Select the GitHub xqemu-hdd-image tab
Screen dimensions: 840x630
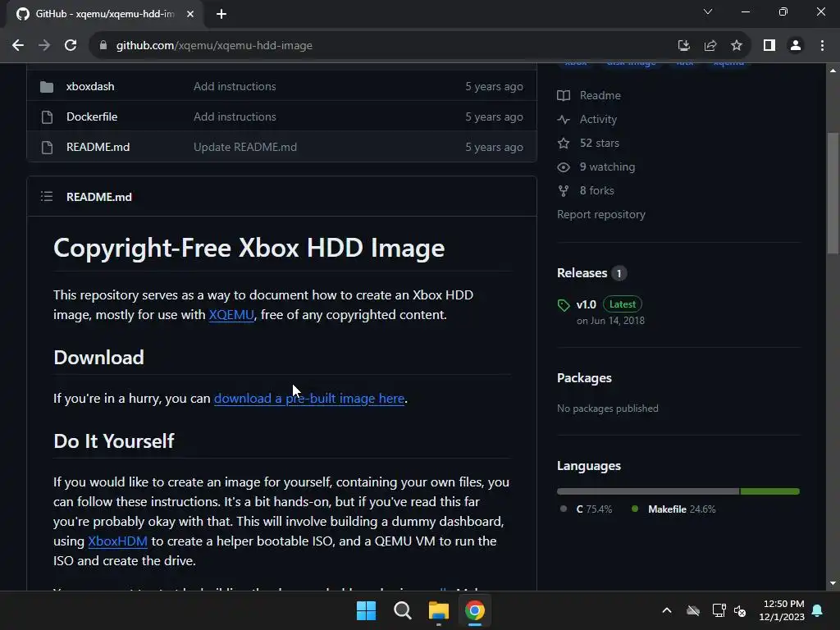point(104,14)
